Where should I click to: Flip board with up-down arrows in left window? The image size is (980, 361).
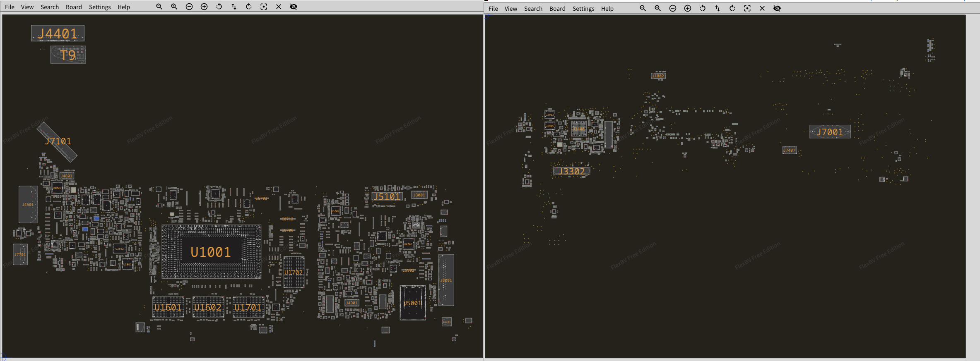(234, 7)
